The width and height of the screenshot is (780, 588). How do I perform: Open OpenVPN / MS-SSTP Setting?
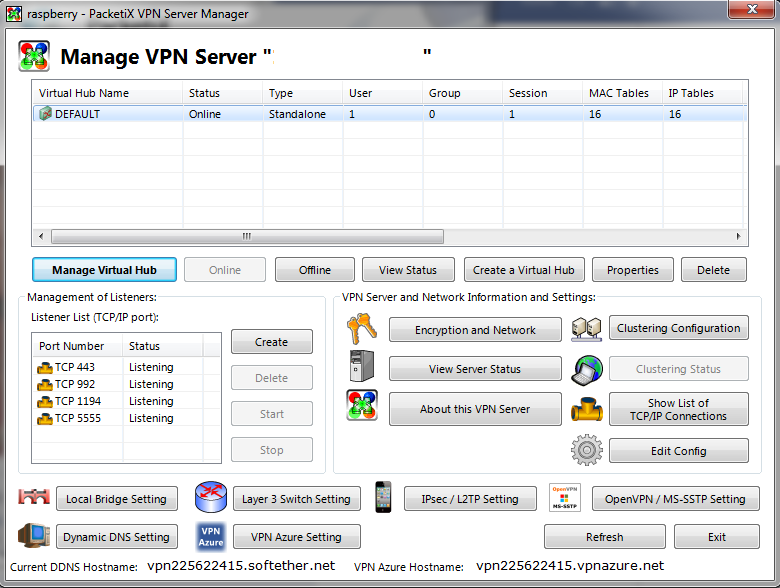(x=676, y=498)
